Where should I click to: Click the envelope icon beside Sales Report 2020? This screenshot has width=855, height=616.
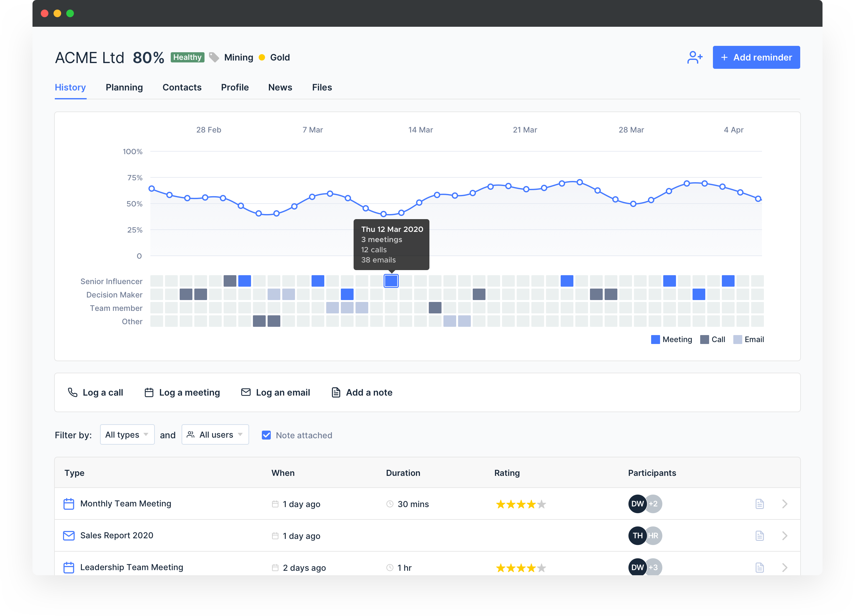68,535
